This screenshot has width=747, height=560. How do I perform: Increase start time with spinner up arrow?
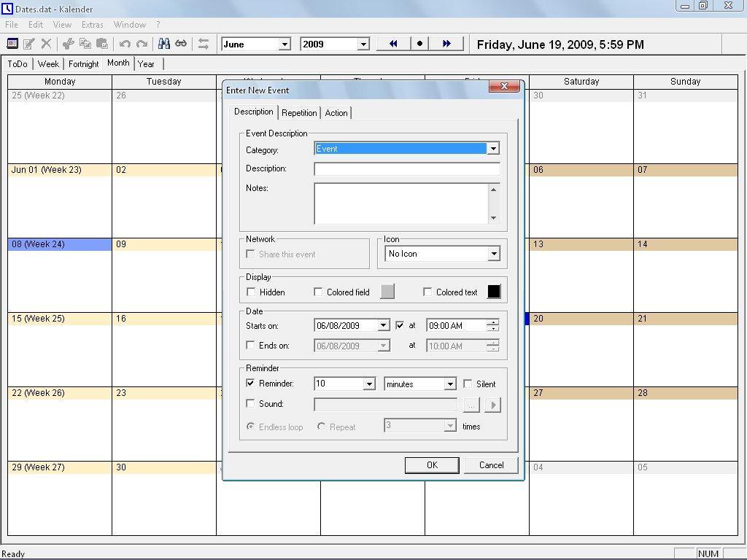pos(493,322)
